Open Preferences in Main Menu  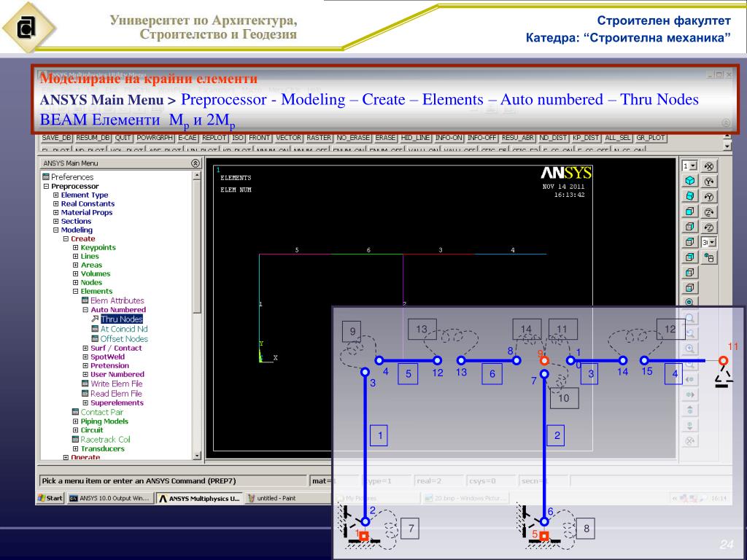pyautogui.click(x=72, y=176)
